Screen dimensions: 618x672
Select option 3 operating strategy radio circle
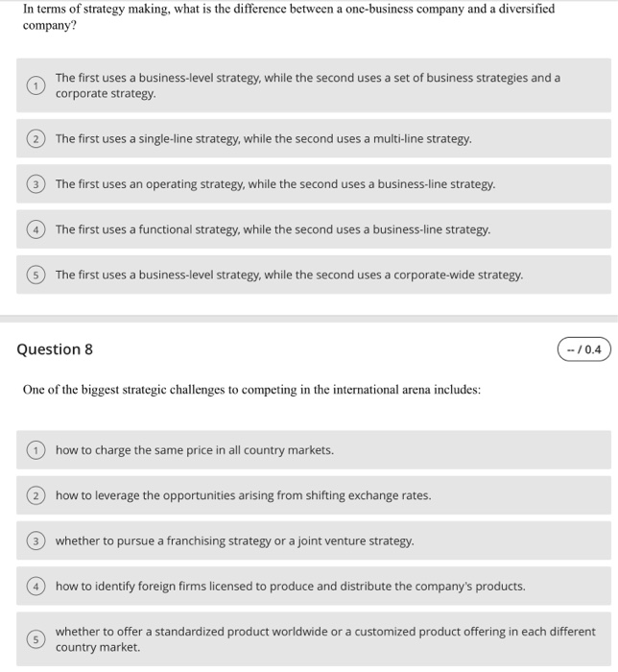click(x=36, y=184)
